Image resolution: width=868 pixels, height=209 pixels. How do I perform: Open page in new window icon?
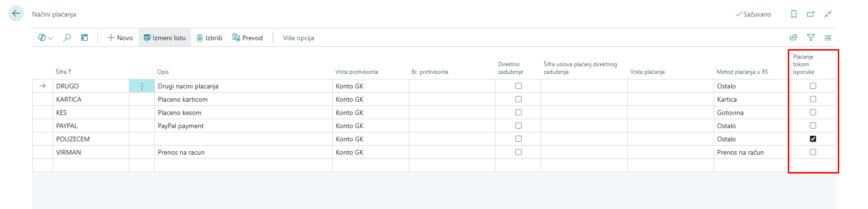pos(811,14)
